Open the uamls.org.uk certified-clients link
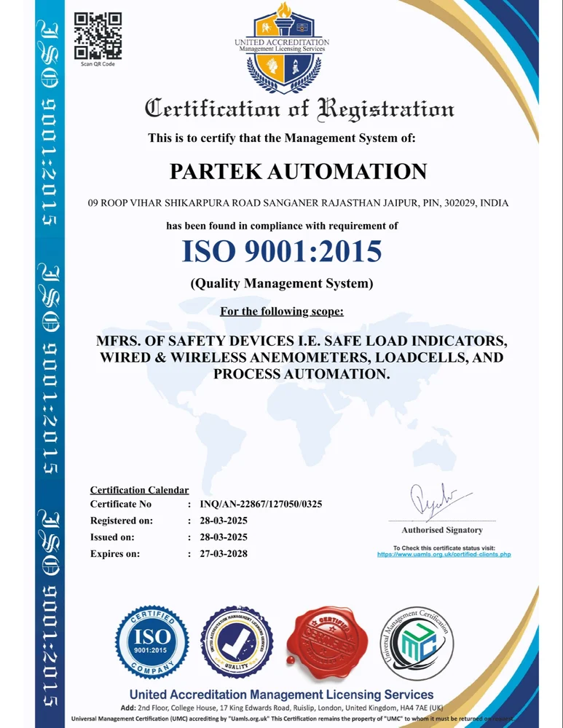Viewport: 563px width, 728px height. [444, 554]
